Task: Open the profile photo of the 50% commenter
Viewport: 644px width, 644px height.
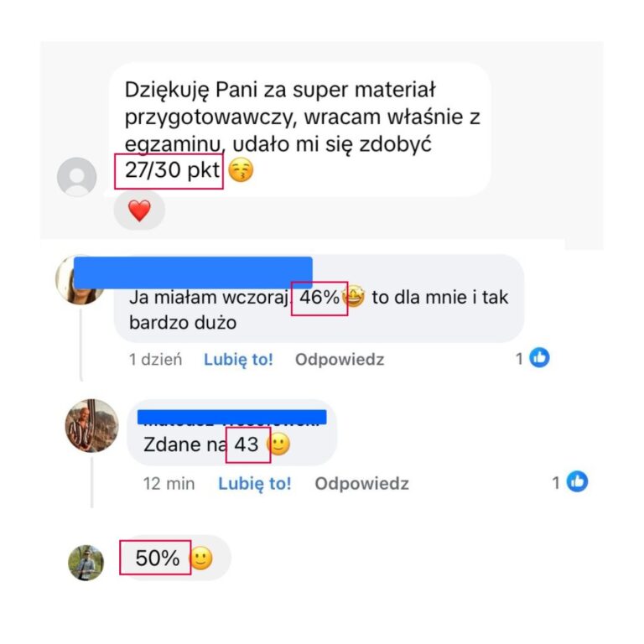Action: (x=86, y=563)
